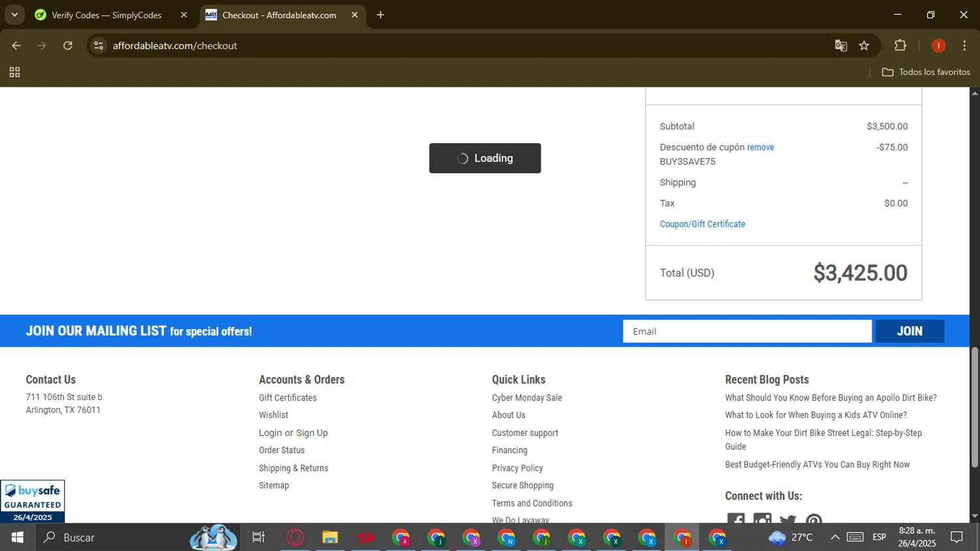980x551 pixels.
Task: Open the Sitemap link
Action: click(274, 486)
